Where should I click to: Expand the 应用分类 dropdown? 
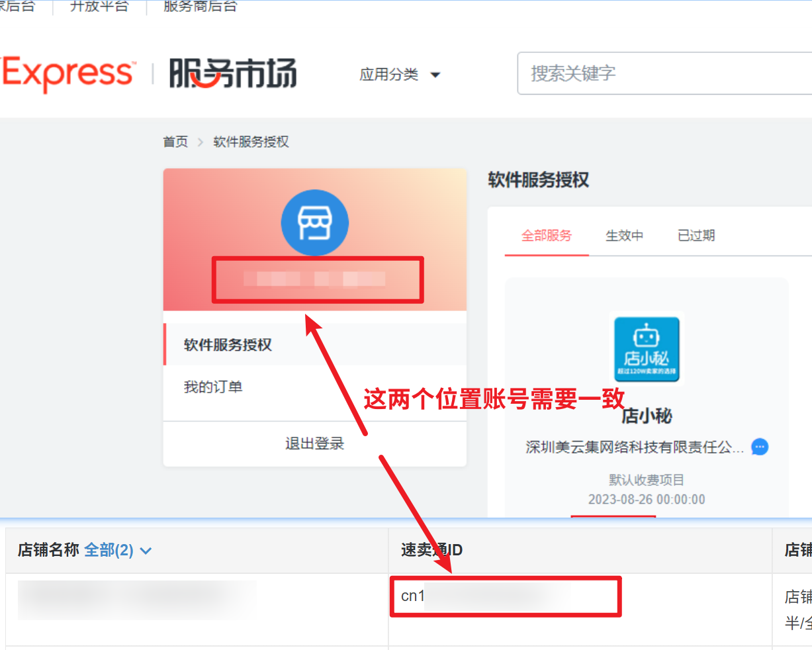(399, 74)
